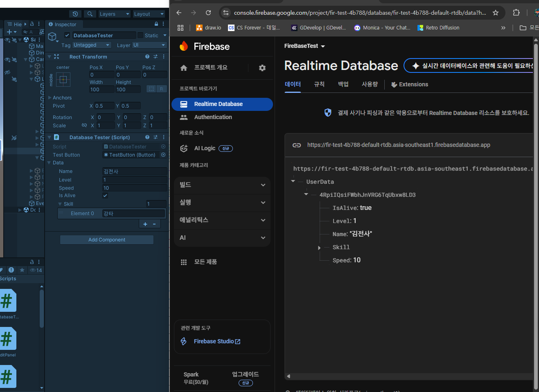
Task: Reload the Firebase console page
Action: coord(208,13)
